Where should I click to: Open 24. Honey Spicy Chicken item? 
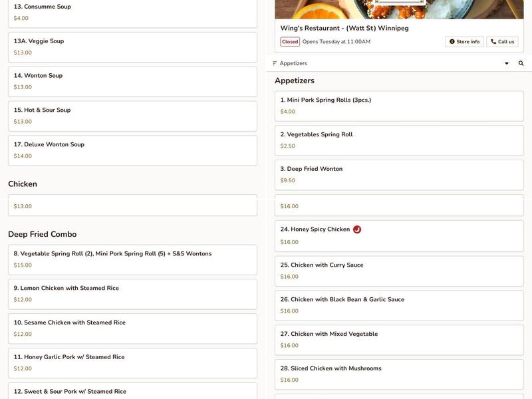coord(399,236)
